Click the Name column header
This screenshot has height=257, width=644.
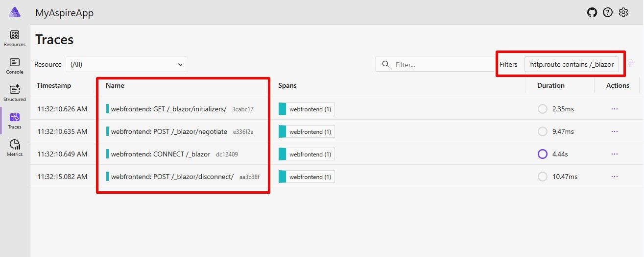pos(115,85)
